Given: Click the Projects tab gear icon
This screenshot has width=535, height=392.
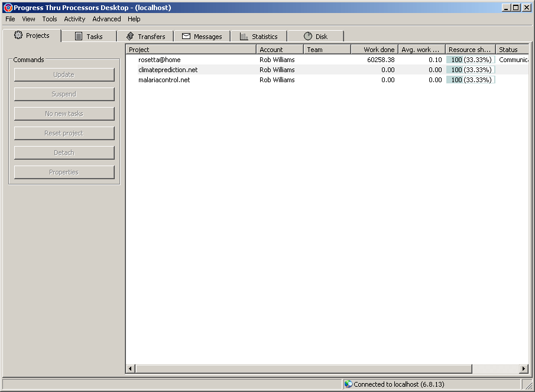Looking at the screenshot, I should 18,35.
